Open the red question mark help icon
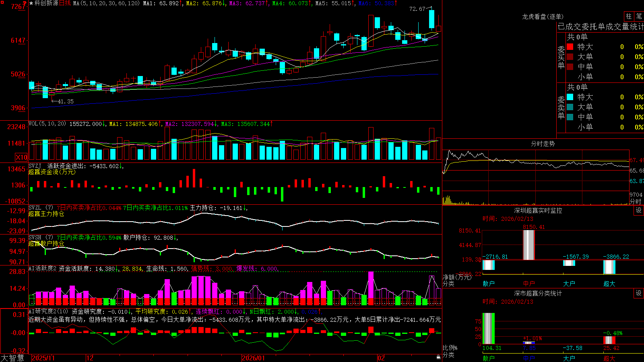The height and width of the screenshot is (362, 644). [25, 3]
